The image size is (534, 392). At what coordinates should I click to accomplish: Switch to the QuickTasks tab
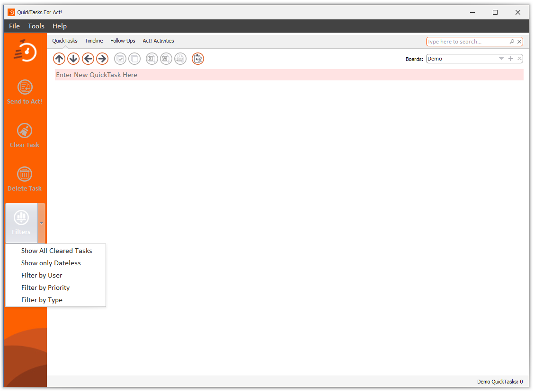[65, 41]
